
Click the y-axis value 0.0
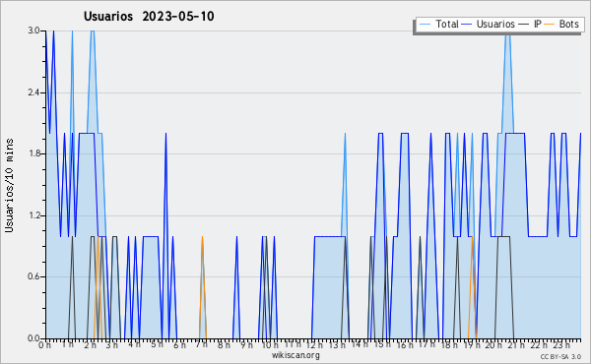tap(33, 338)
